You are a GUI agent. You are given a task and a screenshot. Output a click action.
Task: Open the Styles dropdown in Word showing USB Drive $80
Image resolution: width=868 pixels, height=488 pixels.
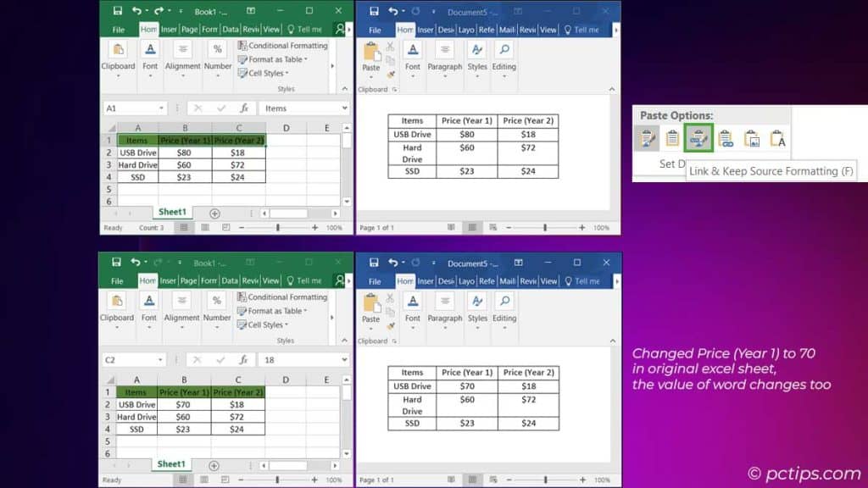[477, 54]
